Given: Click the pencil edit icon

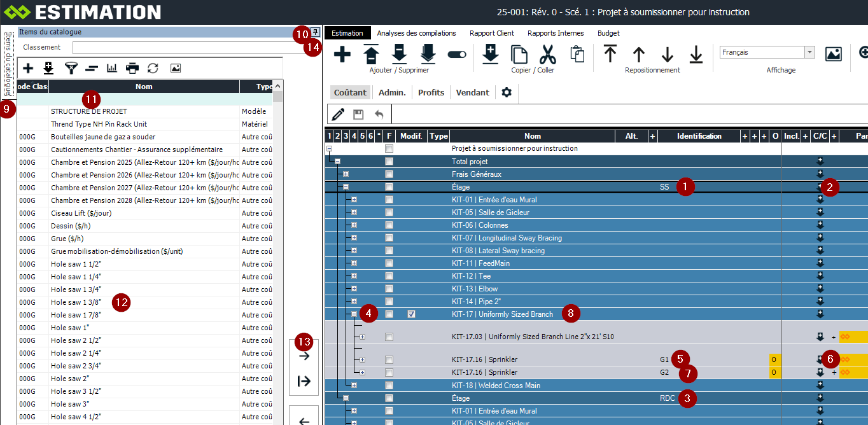Looking at the screenshot, I should (x=338, y=115).
